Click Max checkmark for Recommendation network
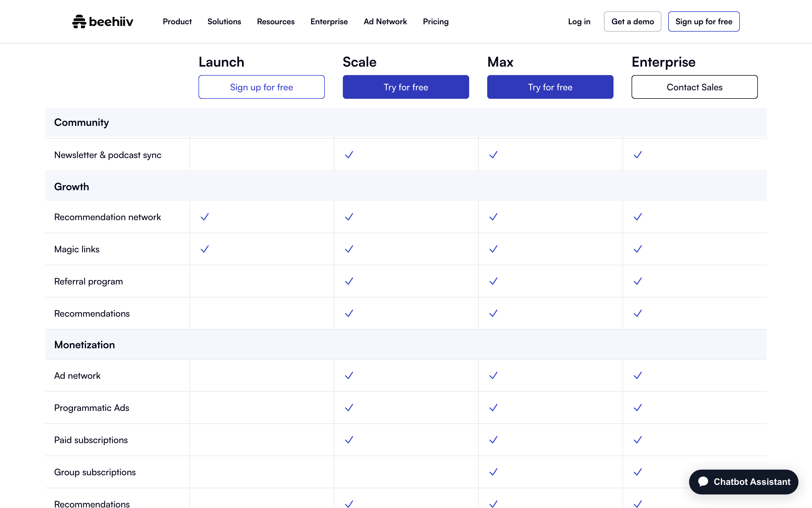The image size is (812, 508). pyautogui.click(x=493, y=217)
